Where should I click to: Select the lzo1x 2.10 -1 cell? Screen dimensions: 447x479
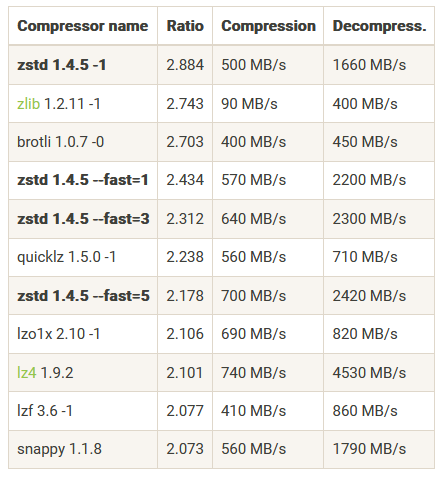point(83,334)
